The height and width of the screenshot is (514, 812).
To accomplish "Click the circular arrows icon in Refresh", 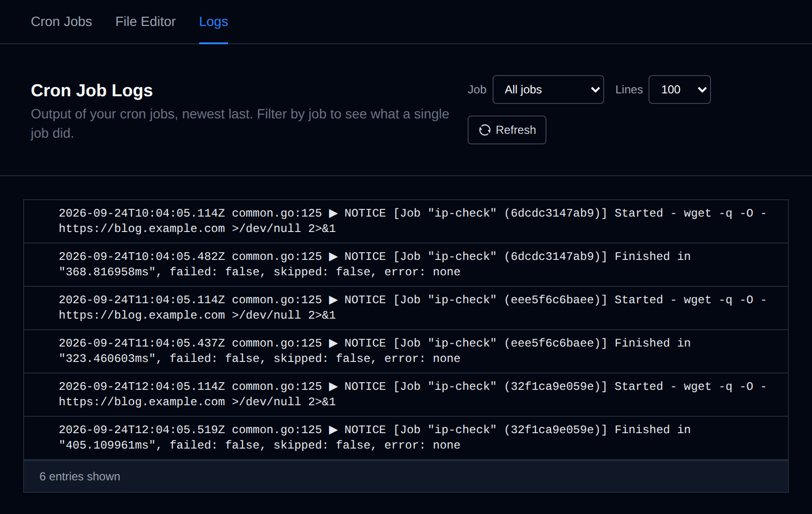I will [485, 130].
